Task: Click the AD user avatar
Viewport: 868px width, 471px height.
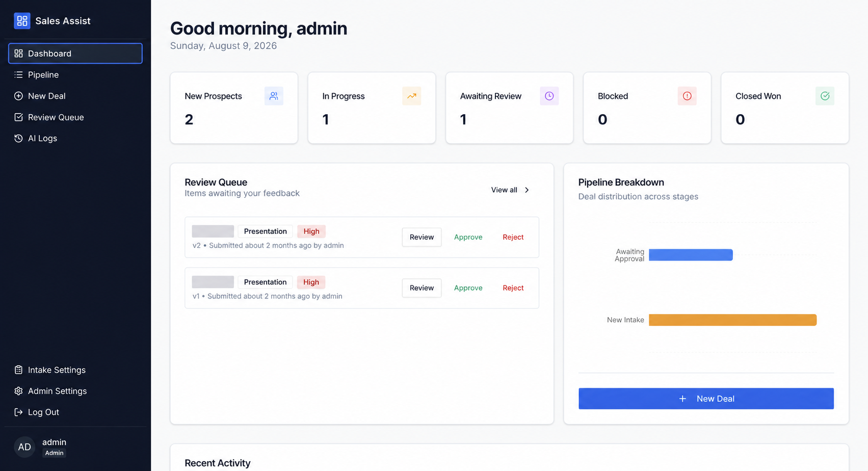Action: pos(24,447)
